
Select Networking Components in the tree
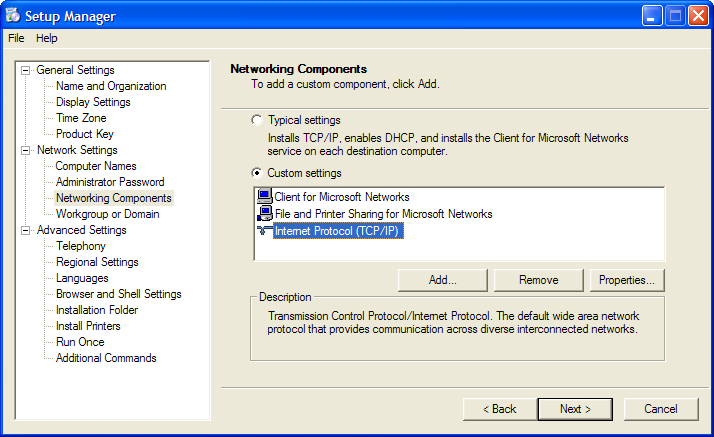(x=114, y=198)
